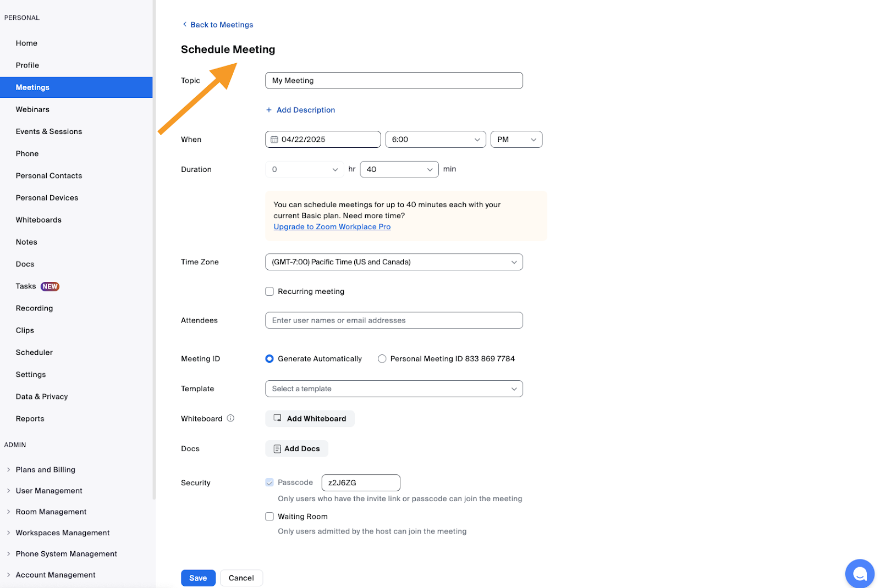The width and height of the screenshot is (880, 588).
Task: Click the Whiteboard info icon
Action: coord(230,418)
